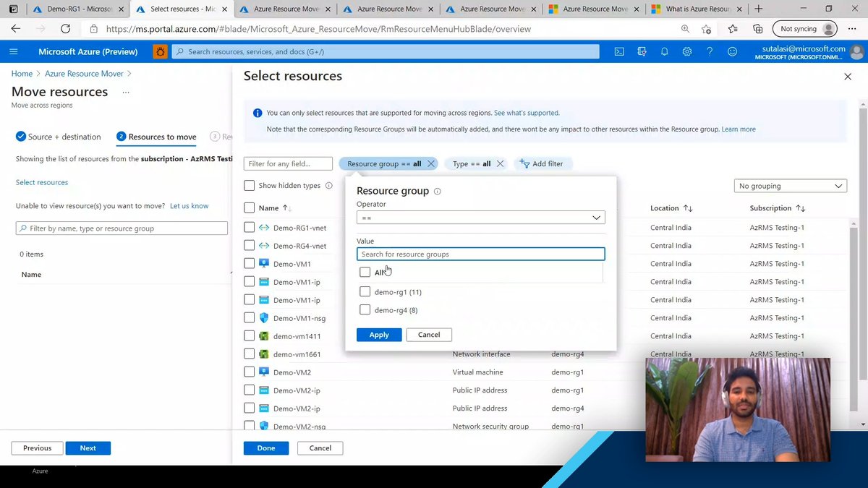
Task: Select the Demo-RG1-vnet row checkbox
Action: coord(250,228)
